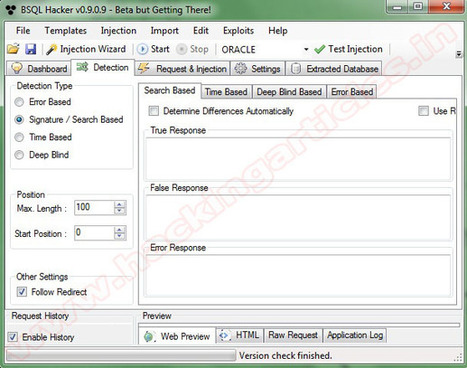Open Web Preview globe icon tab

[149, 336]
